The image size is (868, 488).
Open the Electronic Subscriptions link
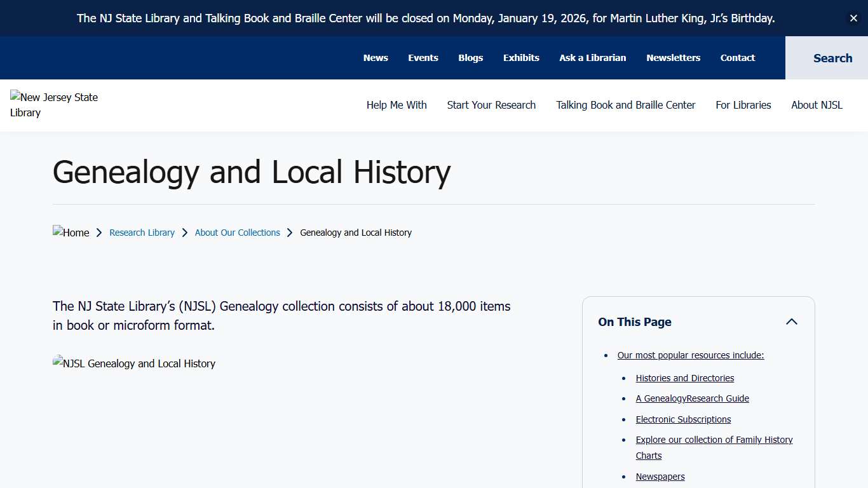click(x=683, y=419)
